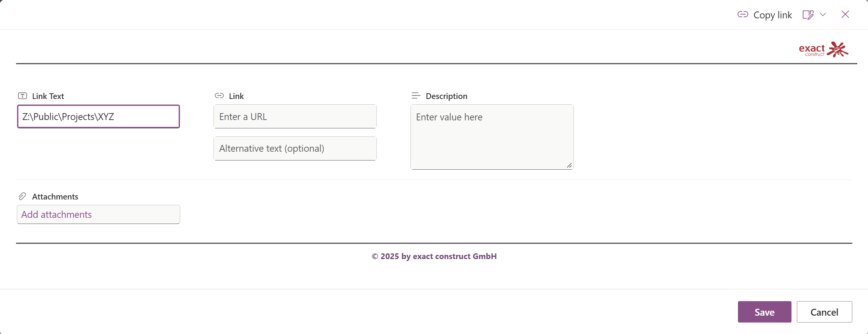Click the Description field label
This screenshot has width=868, height=334.
pos(446,96)
